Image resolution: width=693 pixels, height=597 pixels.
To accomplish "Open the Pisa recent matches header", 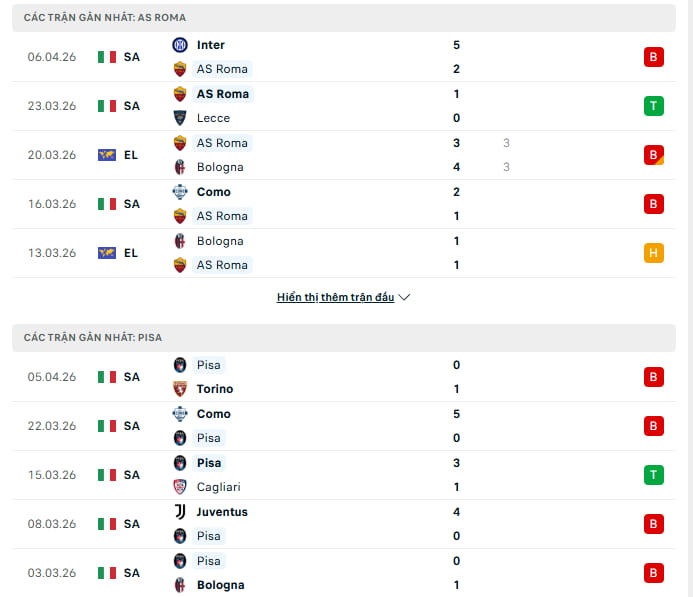I will pyautogui.click(x=93, y=338).
